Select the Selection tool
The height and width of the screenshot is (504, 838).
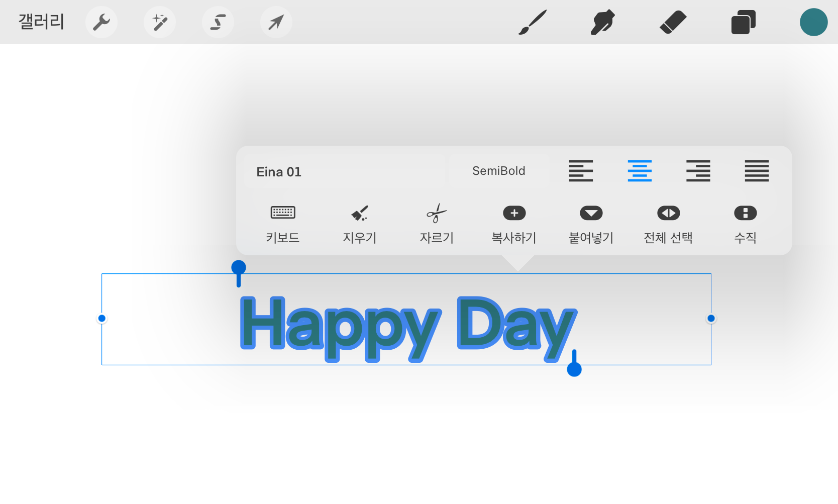tap(218, 22)
